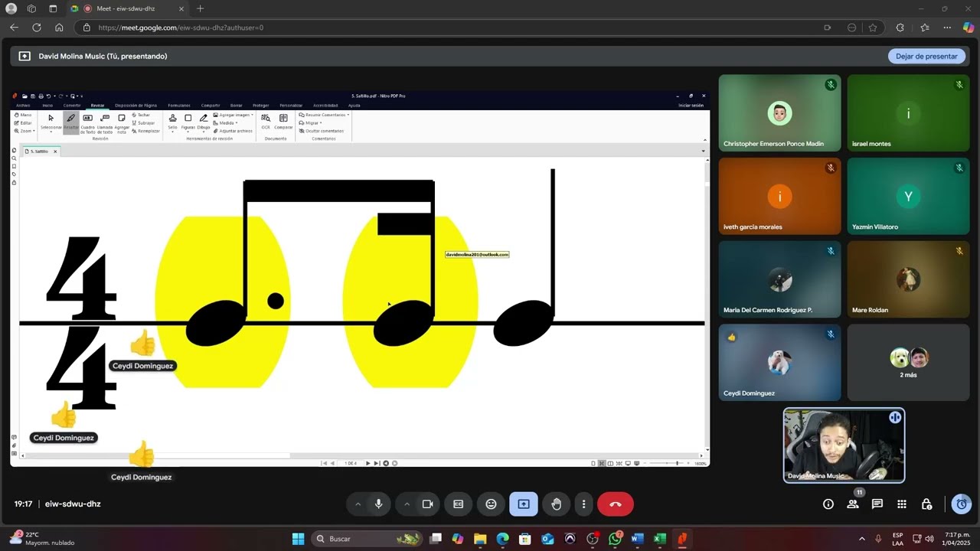Go to next page in Nitro PDF

367,463
